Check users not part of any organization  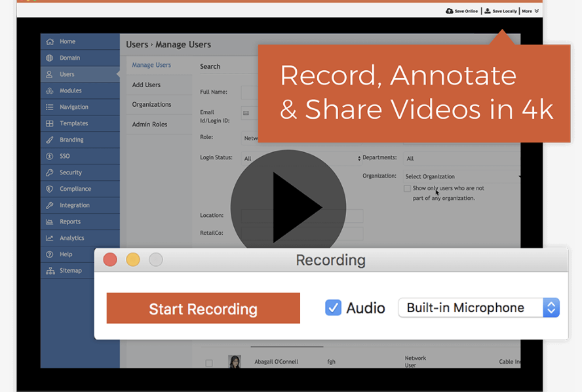click(x=406, y=188)
